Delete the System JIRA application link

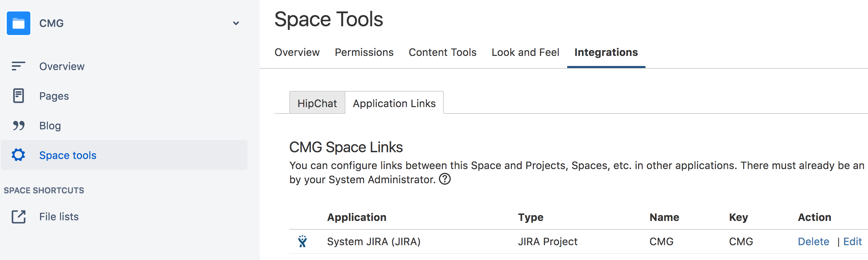(x=813, y=241)
